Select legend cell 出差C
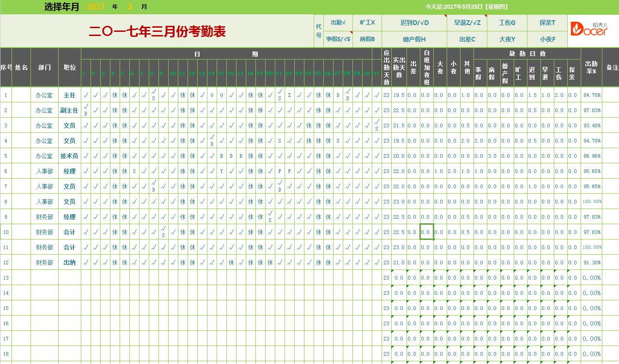This screenshot has height=364, width=619. (x=467, y=39)
